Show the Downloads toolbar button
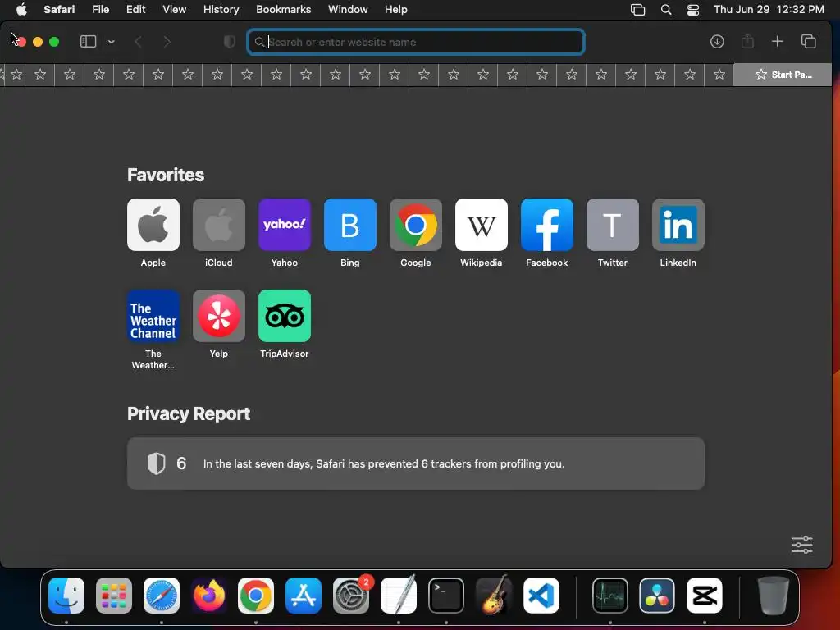Image resolution: width=840 pixels, height=630 pixels. click(717, 41)
